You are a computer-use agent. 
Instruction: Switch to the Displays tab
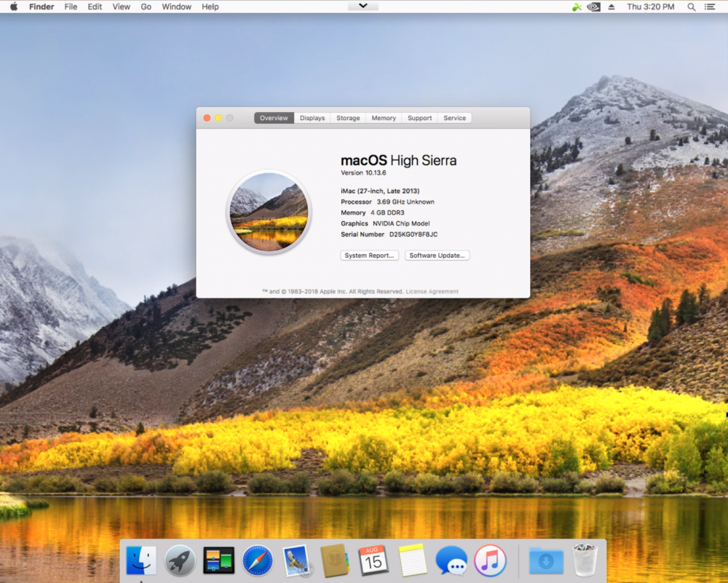coord(312,118)
